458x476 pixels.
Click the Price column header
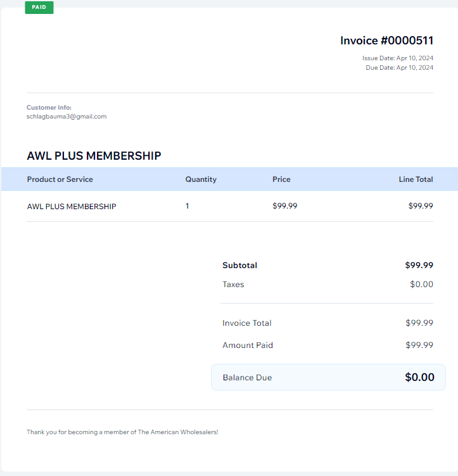click(281, 179)
